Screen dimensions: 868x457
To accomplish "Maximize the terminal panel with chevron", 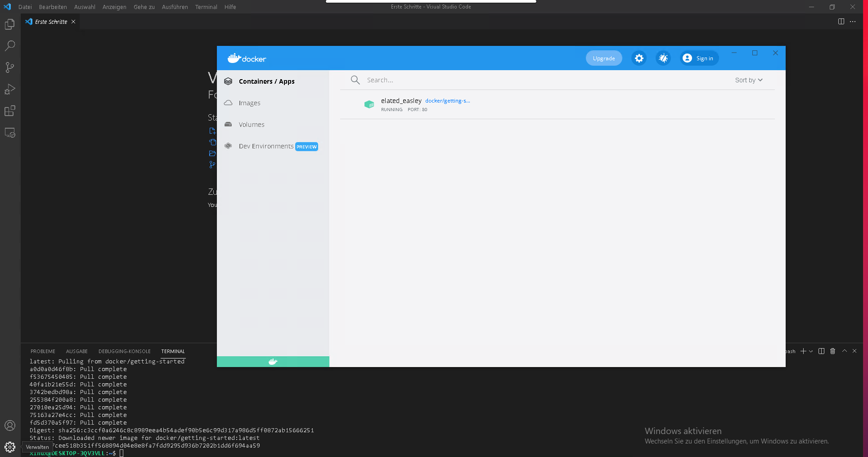I will [844, 351].
